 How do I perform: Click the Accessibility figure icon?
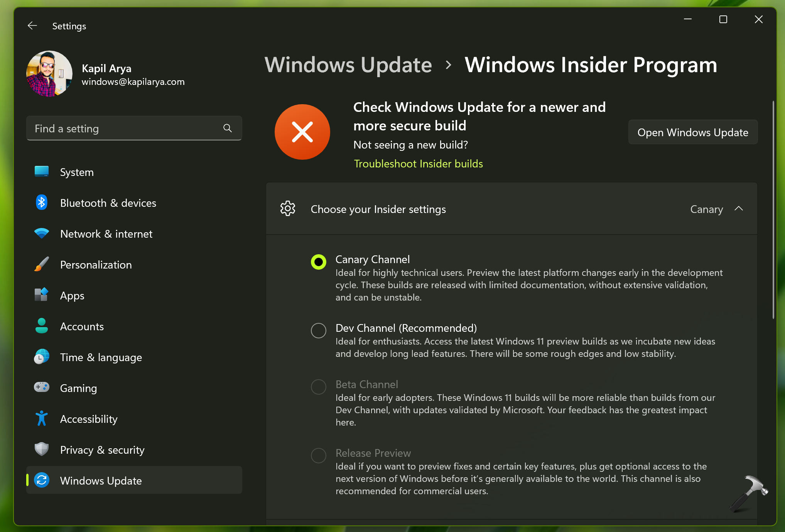tap(42, 419)
